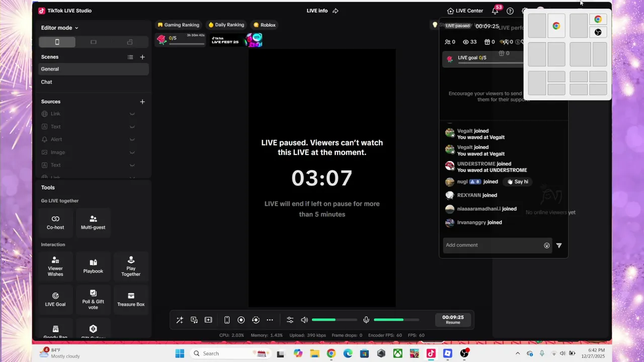
Task: Open the Scenes list view icon
Action: pyautogui.click(x=130, y=57)
